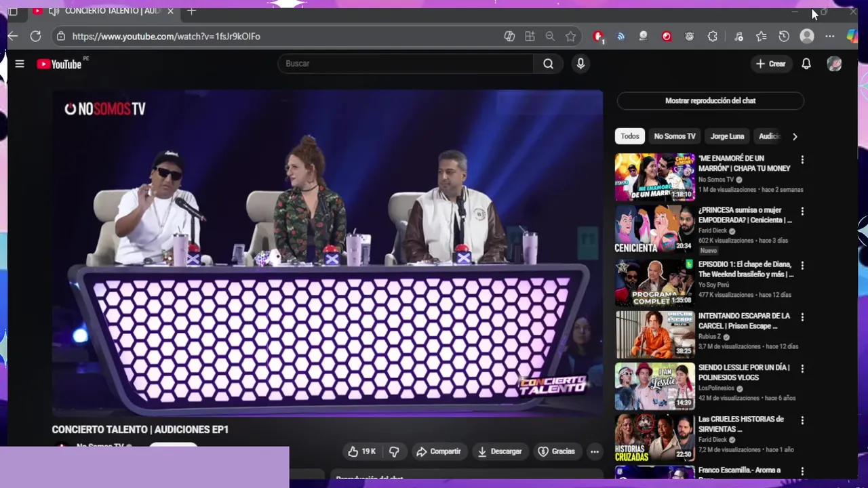868x488 pixels.
Task: Focus the Buscar search field
Action: coord(406,64)
